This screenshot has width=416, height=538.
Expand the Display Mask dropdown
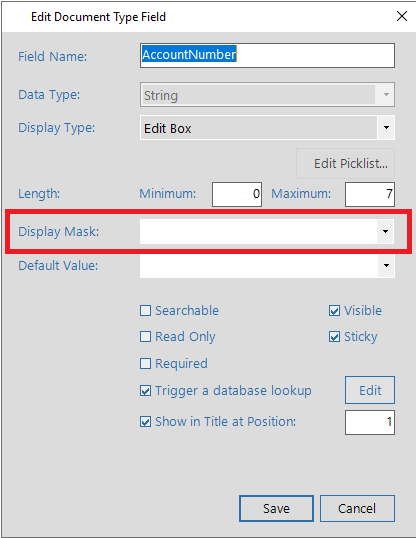click(385, 232)
